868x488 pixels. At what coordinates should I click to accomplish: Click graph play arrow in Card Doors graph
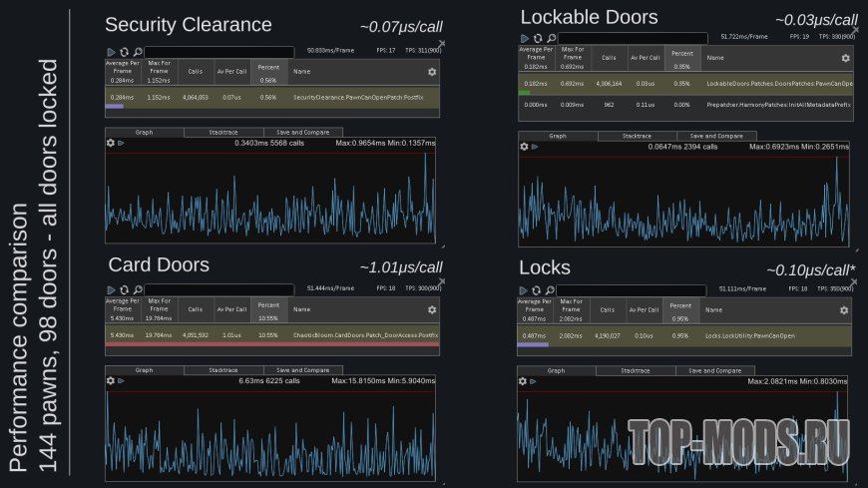tap(123, 380)
